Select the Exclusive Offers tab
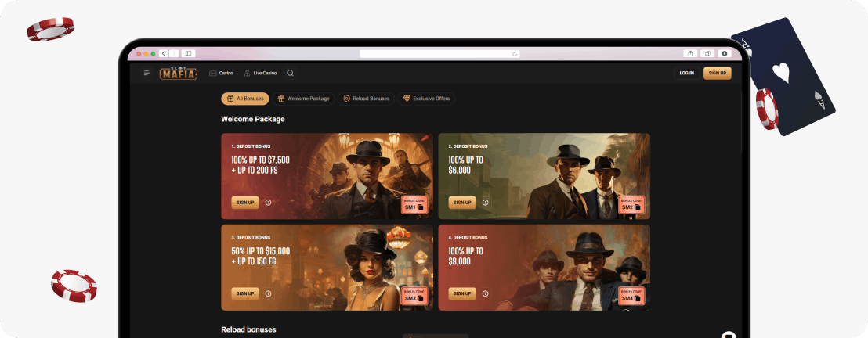 (426, 99)
